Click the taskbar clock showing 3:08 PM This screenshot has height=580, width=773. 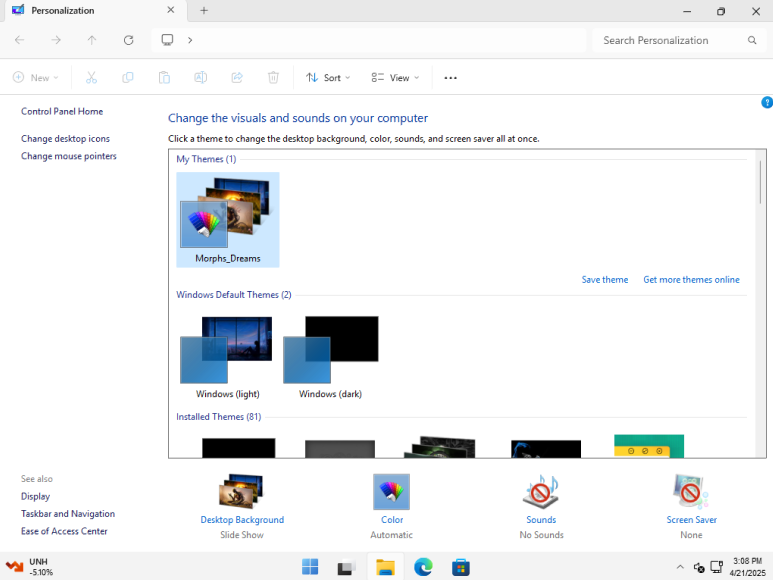747,567
